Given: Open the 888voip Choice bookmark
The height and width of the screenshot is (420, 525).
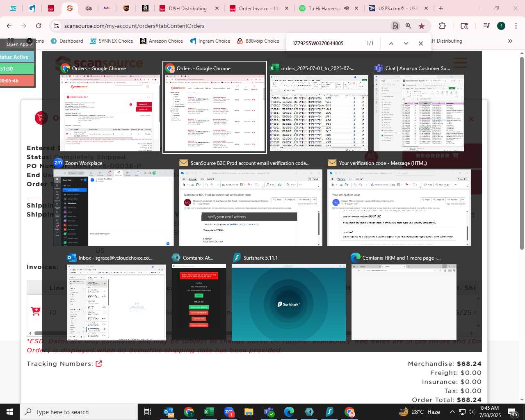Looking at the screenshot, I should (x=258, y=41).
